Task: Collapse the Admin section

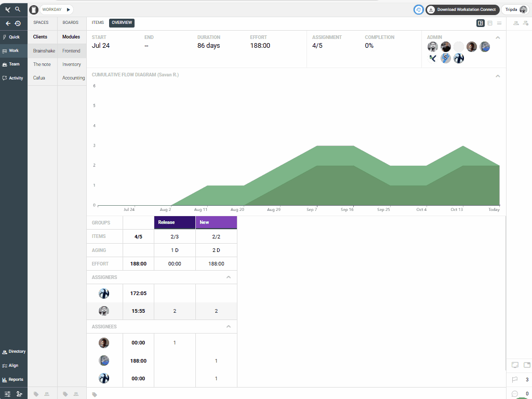Action: tap(498, 37)
